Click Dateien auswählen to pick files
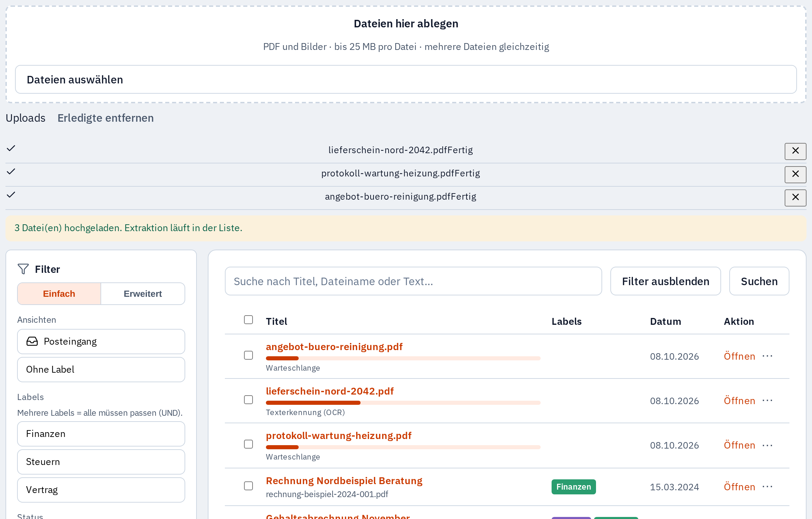Screen dimensions: 812x519 click(406, 79)
